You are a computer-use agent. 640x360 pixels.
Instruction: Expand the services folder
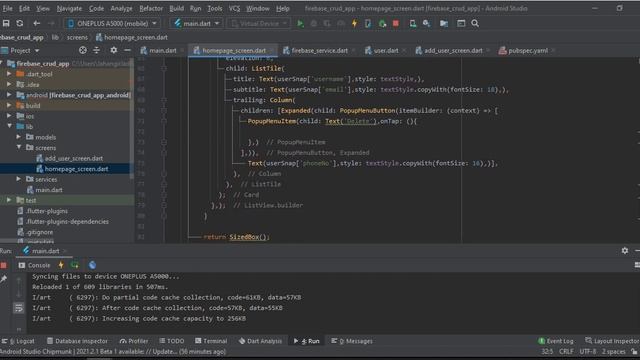coord(19,179)
